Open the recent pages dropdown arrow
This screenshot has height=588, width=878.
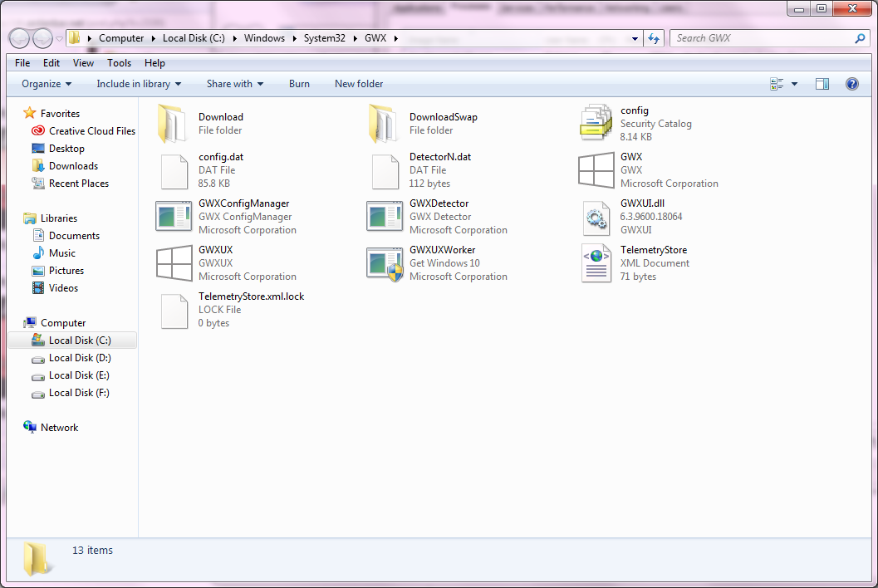(x=59, y=39)
